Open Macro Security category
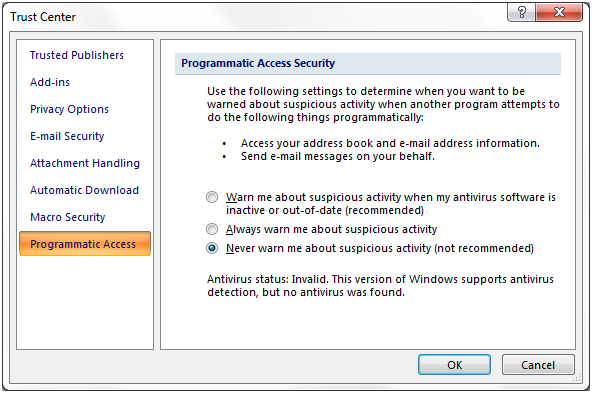This screenshot has height=393, width=592. (68, 217)
